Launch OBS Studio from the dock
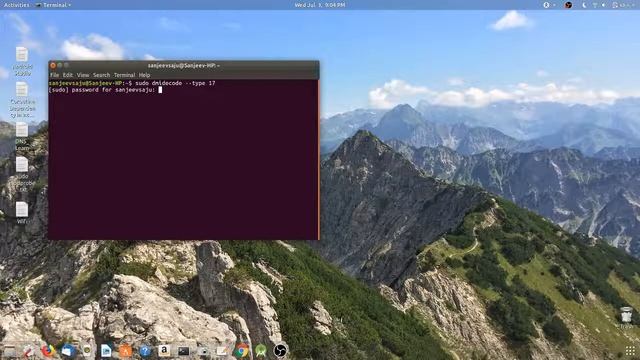 point(280,350)
